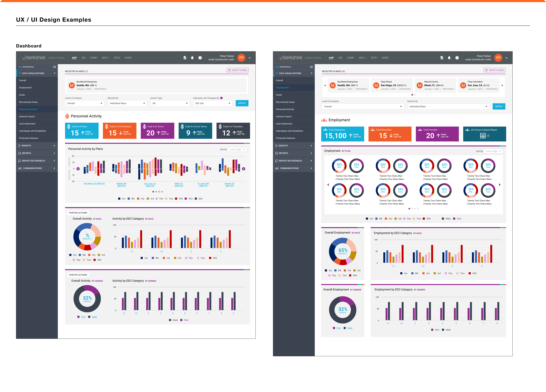Click SELECT PLAN(S) button in right dashboard
Viewport: 546px width, 392px height.
[494, 70]
